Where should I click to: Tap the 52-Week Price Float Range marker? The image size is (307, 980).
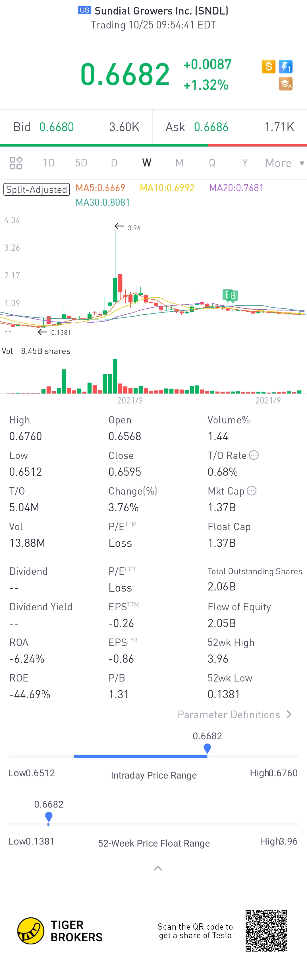click(49, 817)
